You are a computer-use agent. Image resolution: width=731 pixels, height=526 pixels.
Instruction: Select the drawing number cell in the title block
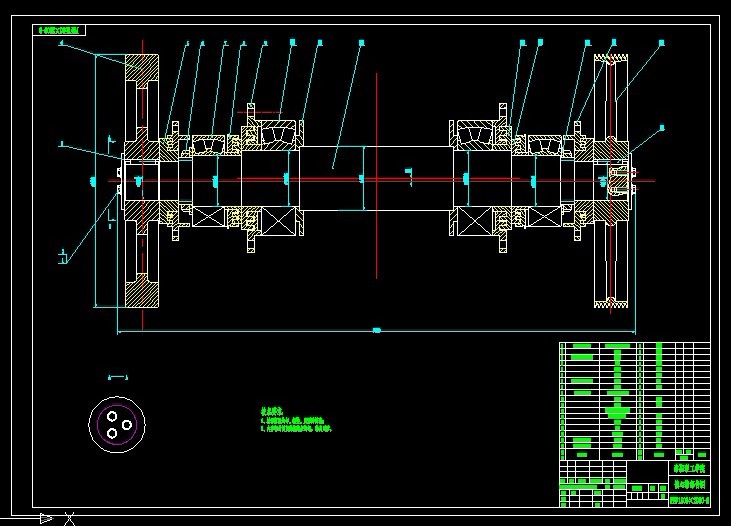690,501
